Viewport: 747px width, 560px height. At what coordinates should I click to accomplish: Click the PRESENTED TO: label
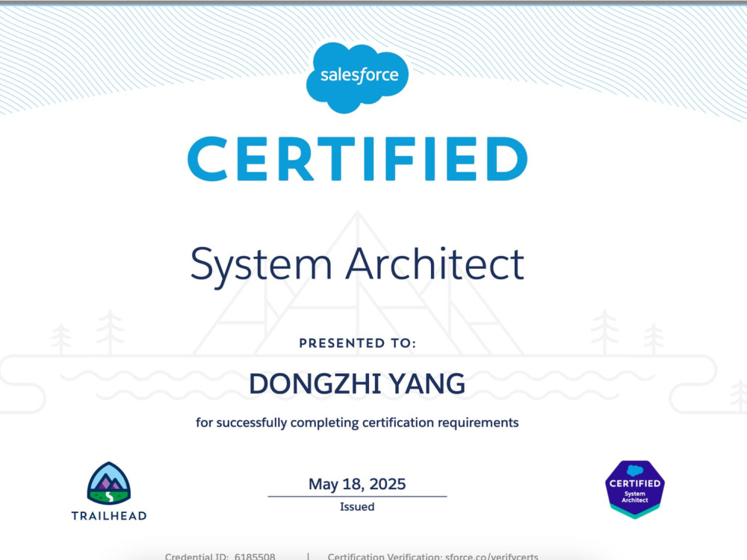[x=357, y=343]
